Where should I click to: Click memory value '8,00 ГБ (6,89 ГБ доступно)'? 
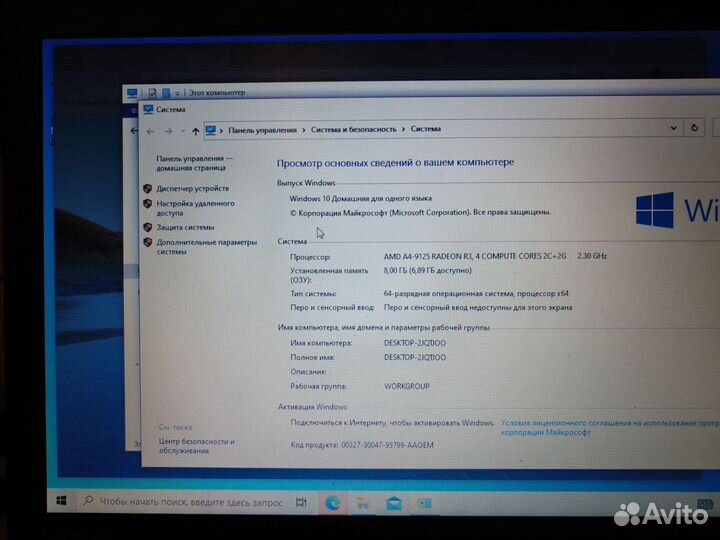[428, 270]
